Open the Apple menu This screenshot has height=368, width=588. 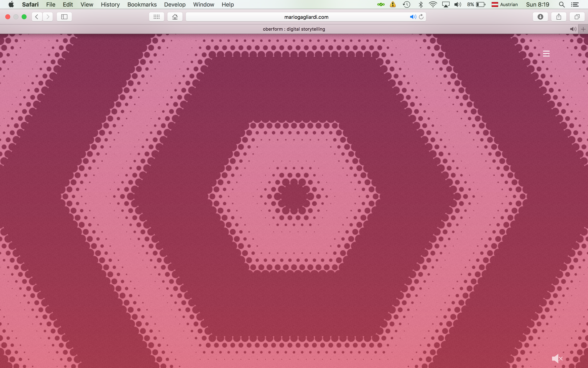tap(11, 4)
